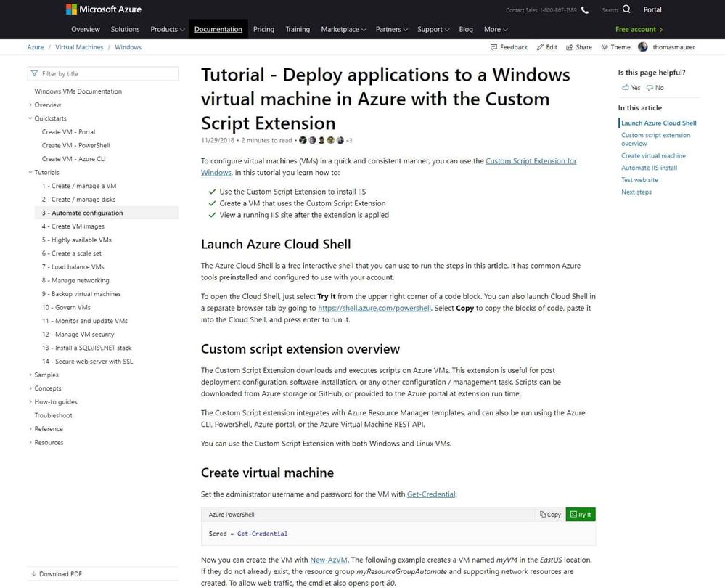Click the filter funnel icon
The width and height of the screenshot is (725, 588).
pos(34,73)
